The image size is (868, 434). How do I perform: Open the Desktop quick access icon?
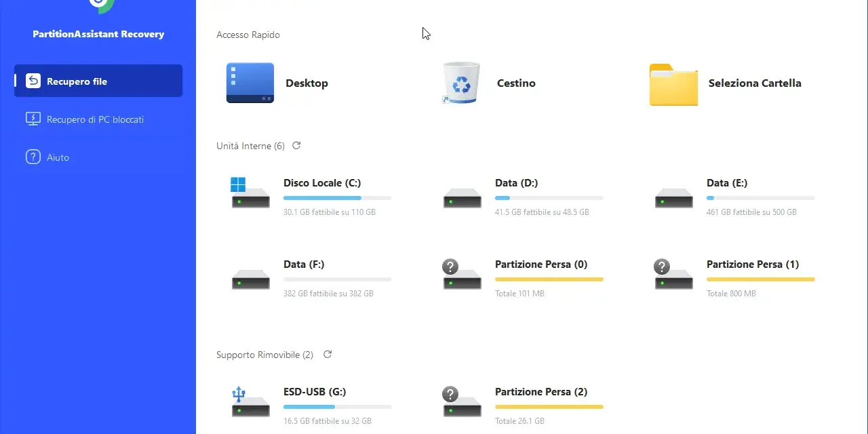[x=250, y=83]
